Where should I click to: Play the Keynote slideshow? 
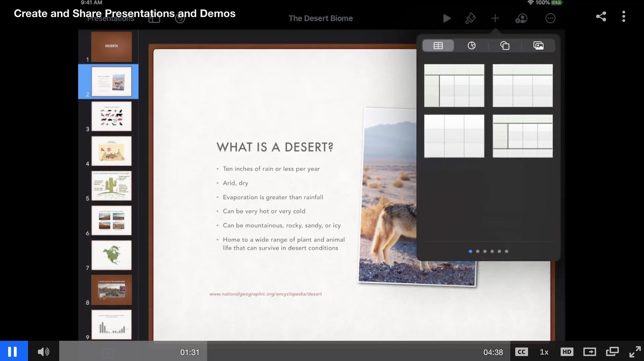pos(447,18)
